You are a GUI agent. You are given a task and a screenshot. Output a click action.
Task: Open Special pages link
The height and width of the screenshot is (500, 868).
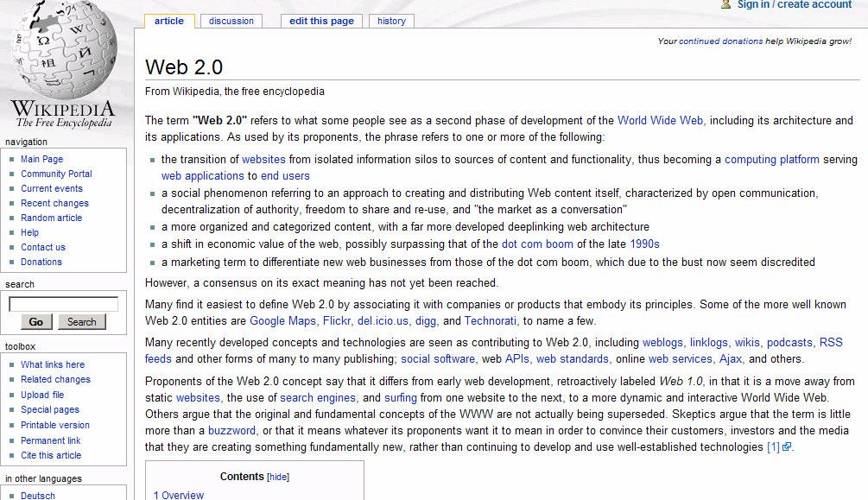[50, 409]
